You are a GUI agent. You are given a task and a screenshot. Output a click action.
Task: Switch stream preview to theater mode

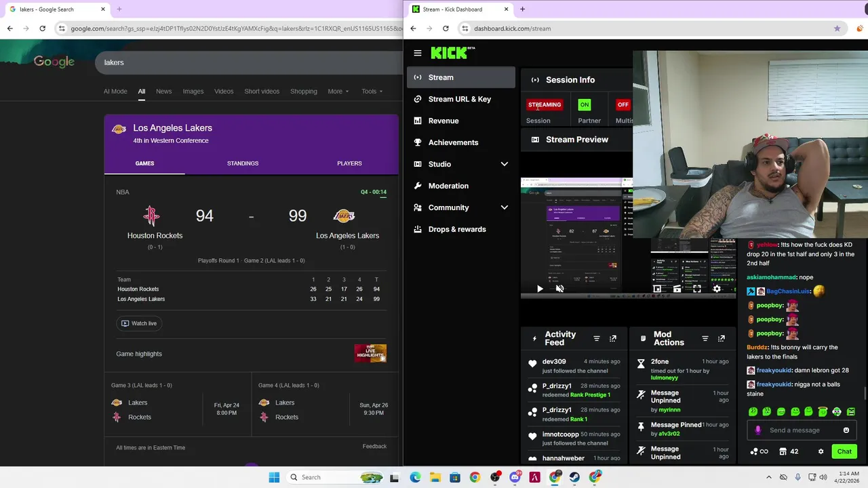[x=677, y=289]
